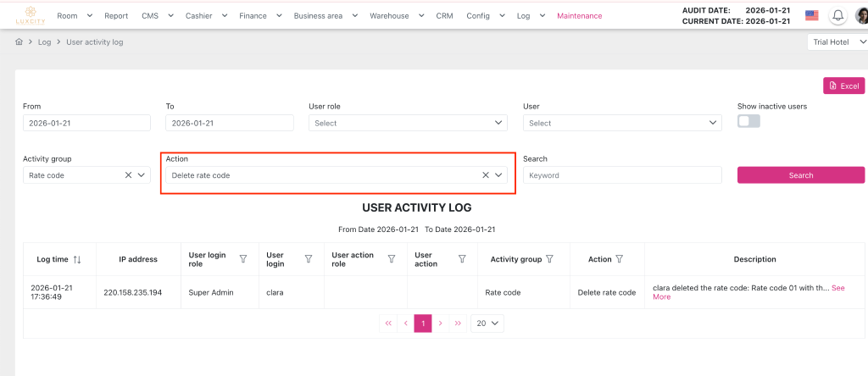868x376 pixels.
Task: Open the Trial Hotel selector
Action: click(837, 42)
